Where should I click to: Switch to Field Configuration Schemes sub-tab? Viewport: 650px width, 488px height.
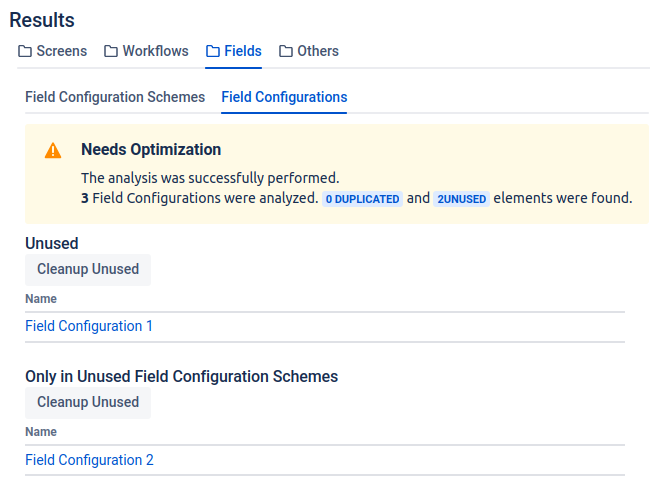coord(115,97)
